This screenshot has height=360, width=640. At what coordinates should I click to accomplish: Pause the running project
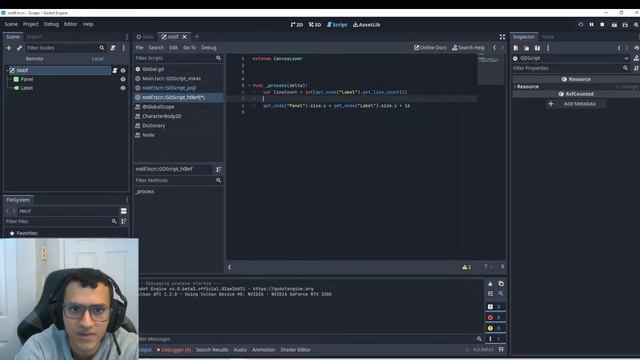(591, 24)
